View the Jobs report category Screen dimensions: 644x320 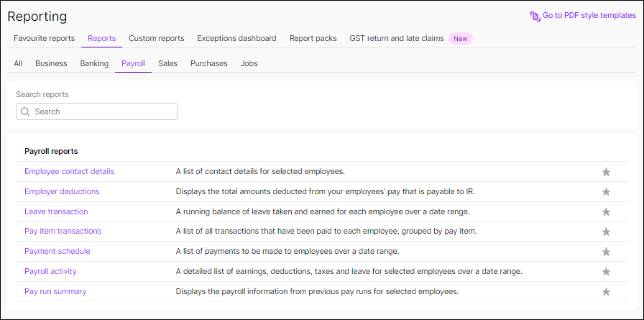pos(249,63)
